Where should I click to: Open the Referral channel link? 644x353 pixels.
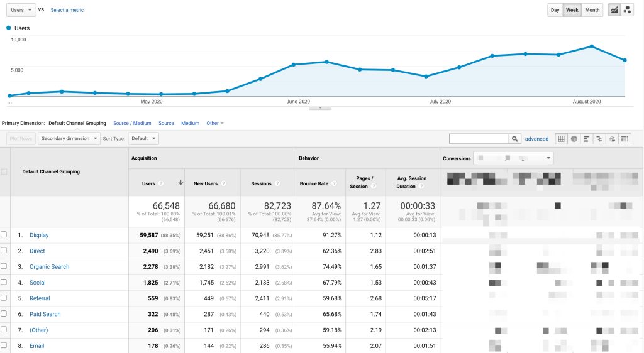coord(40,298)
